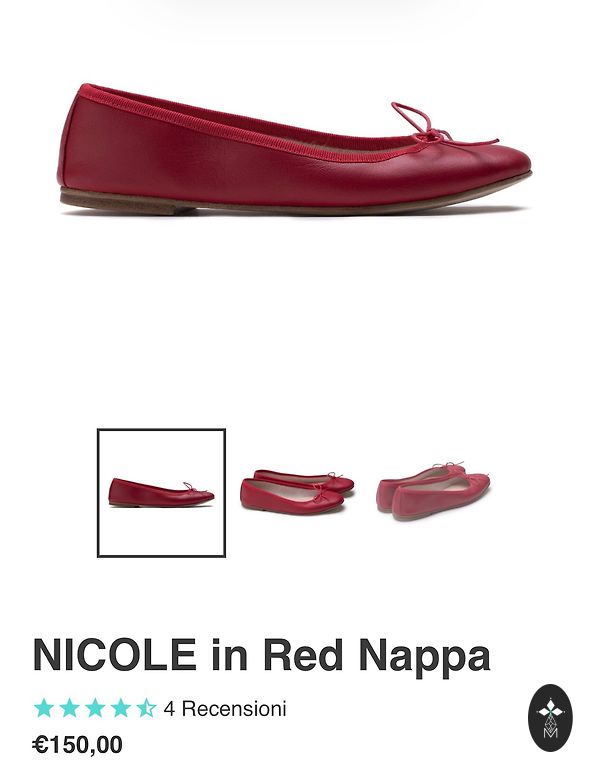The width and height of the screenshot is (589, 768).
Task: Click the third turquoise rating star
Action: click(x=95, y=708)
